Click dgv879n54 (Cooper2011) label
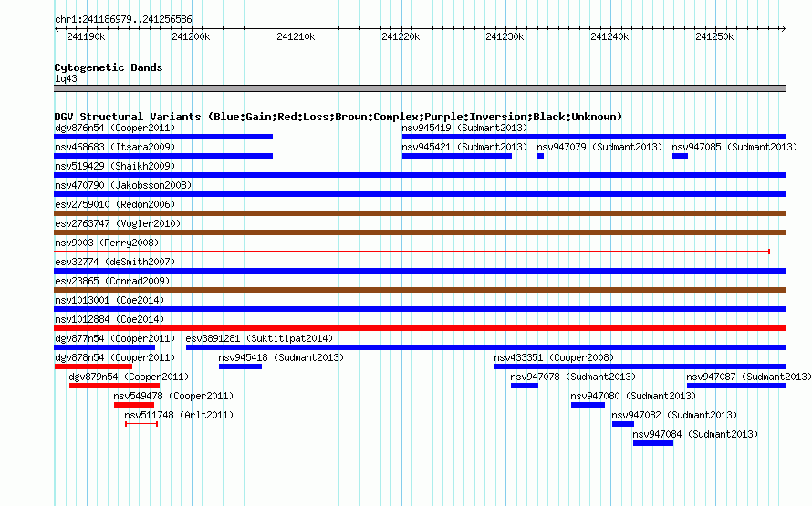The image size is (812, 506). coord(129,377)
